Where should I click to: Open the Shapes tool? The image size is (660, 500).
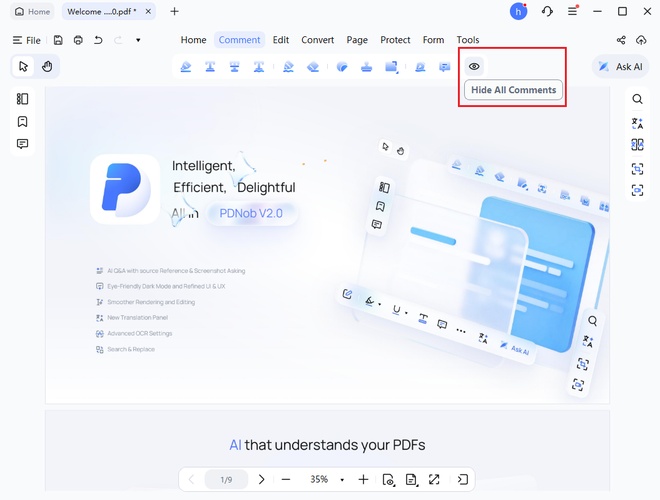[x=391, y=66]
